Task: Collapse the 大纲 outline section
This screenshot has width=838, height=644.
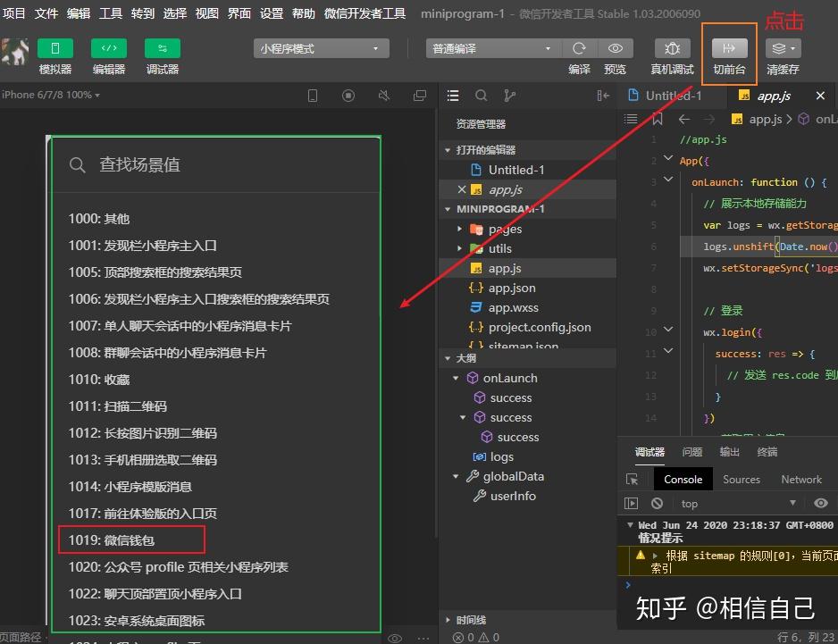Action: [x=448, y=358]
